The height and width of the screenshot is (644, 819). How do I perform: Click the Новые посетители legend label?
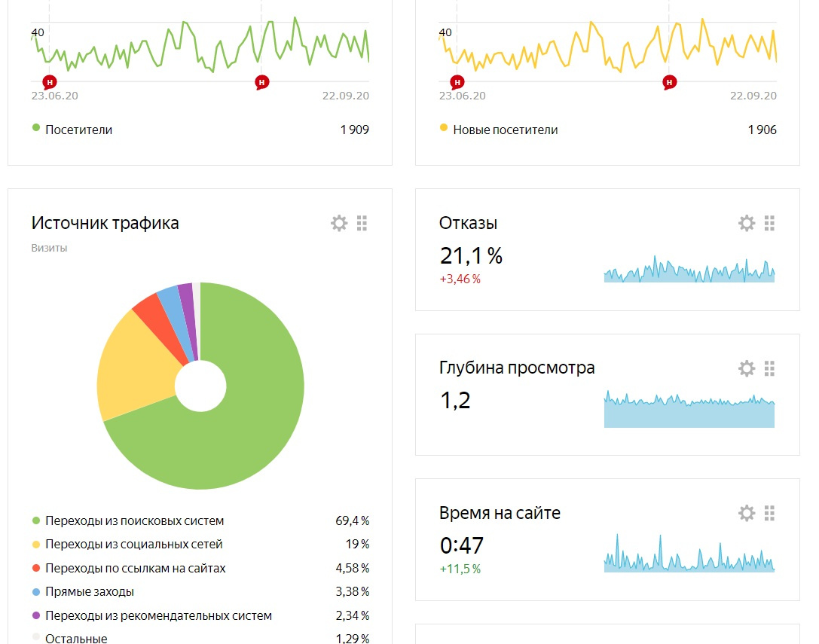506,130
